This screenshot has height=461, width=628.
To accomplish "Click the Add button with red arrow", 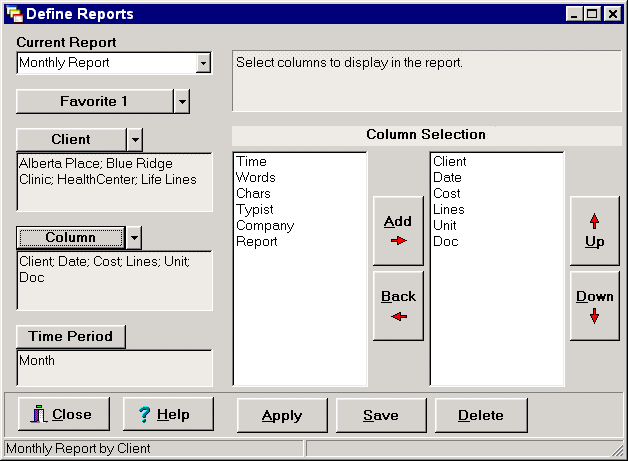I will point(398,230).
